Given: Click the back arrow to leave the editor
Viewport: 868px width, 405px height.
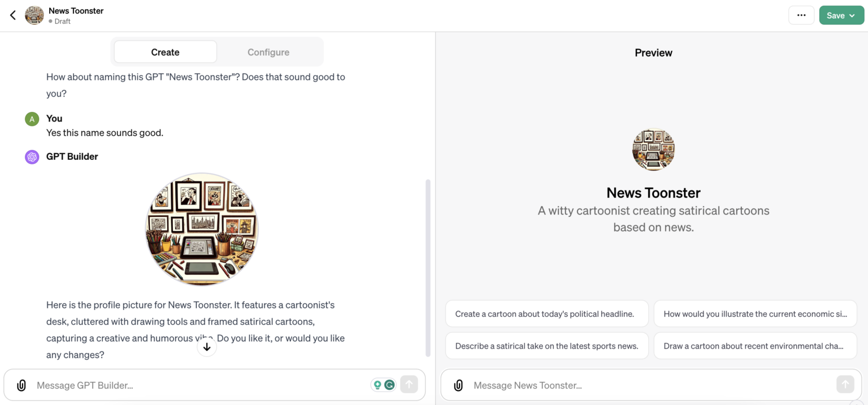Looking at the screenshot, I should 12,15.
